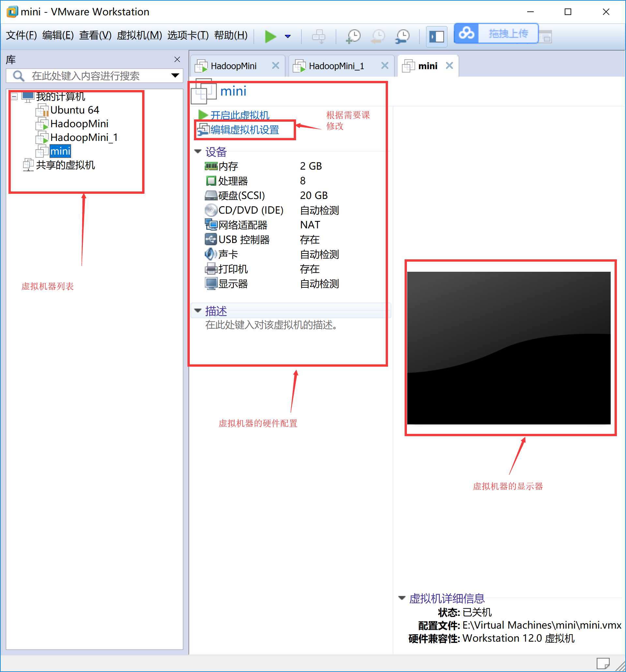This screenshot has width=626, height=672.
Task: Click the message log icon in status bar
Action: [603, 663]
